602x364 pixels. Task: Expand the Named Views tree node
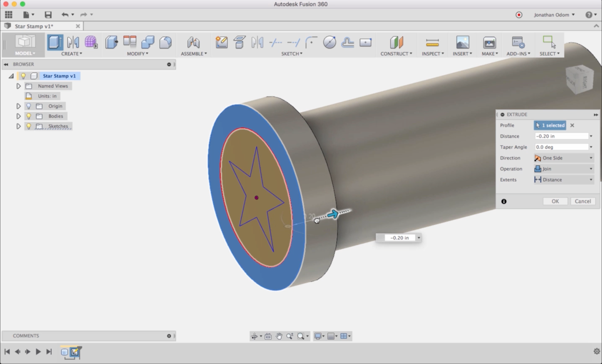18,86
